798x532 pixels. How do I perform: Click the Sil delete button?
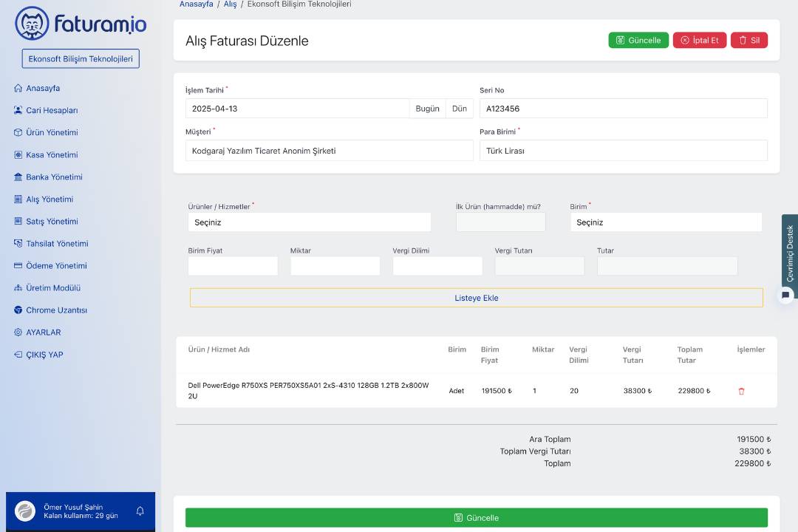tap(748, 40)
